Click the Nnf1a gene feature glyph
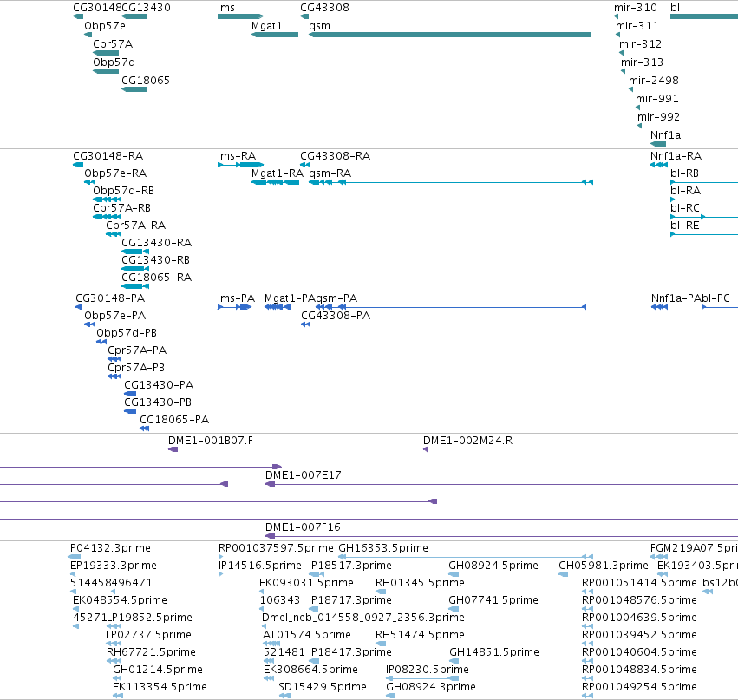The height and width of the screenshot is (700, 738). [658, 144]
